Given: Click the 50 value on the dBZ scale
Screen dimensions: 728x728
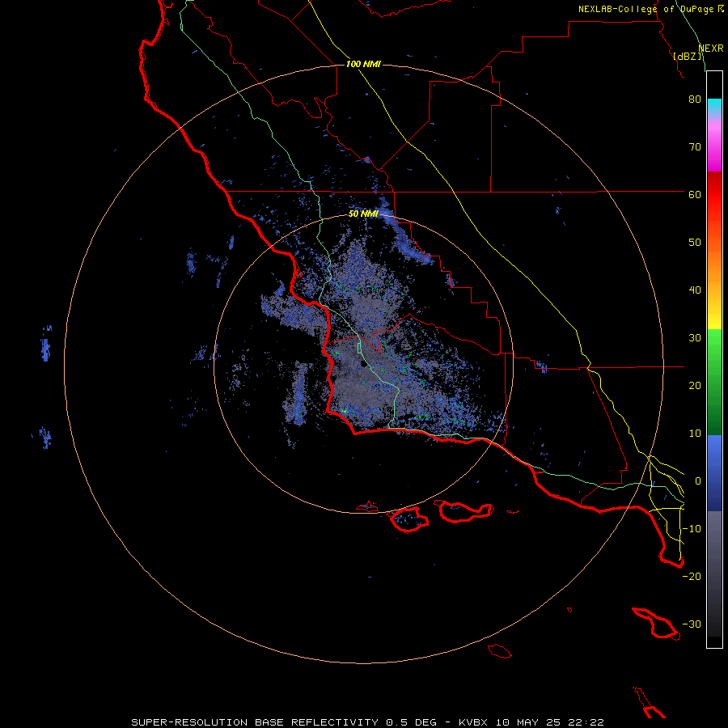Looking at the screenshot, I should click(695, 243).
